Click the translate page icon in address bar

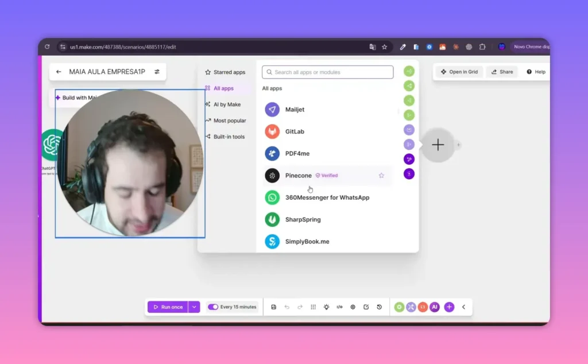click(372, 47)
